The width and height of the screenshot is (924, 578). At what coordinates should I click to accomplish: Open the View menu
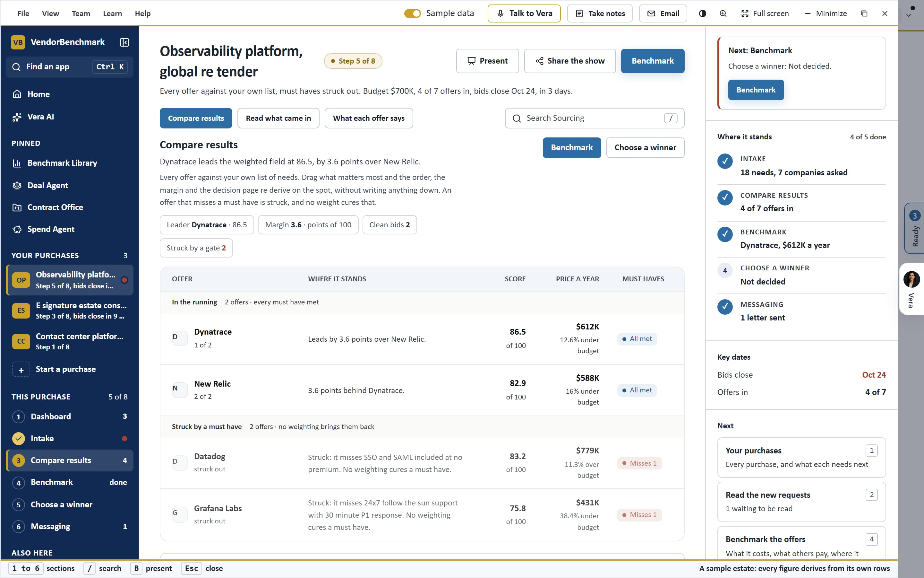coord(50,13)
